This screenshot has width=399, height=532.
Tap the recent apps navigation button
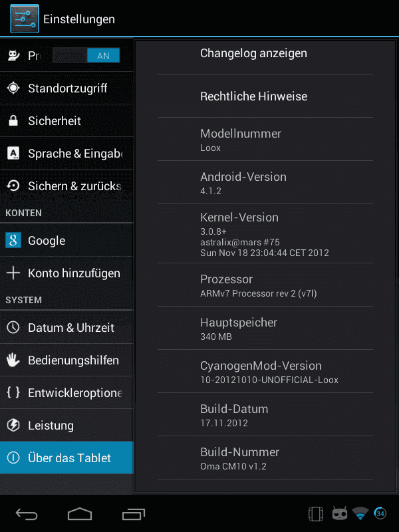coord(134,514)
